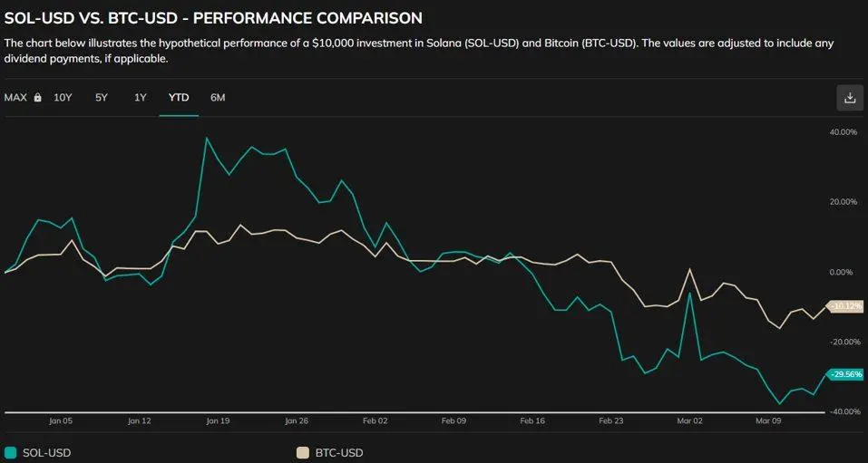Click the Mar 02 date axis label

[x=689, y=421]
